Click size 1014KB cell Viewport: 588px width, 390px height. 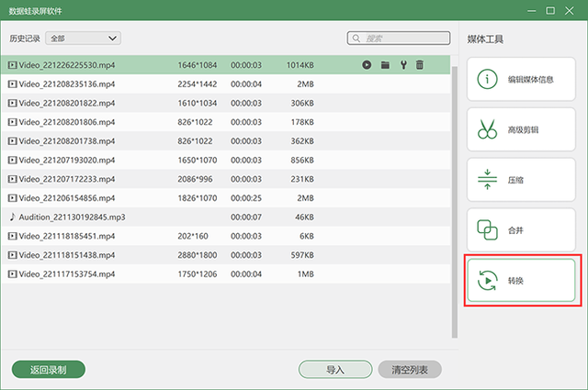click(300, 65)
